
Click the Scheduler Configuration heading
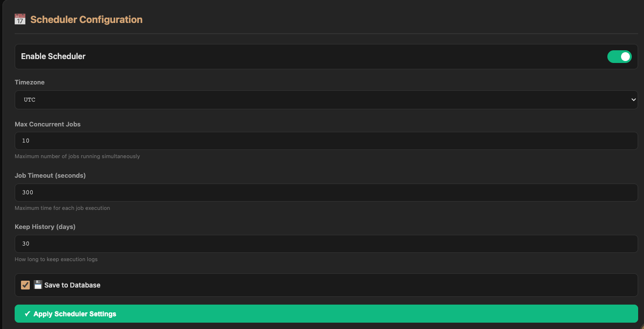coord(86,20)
